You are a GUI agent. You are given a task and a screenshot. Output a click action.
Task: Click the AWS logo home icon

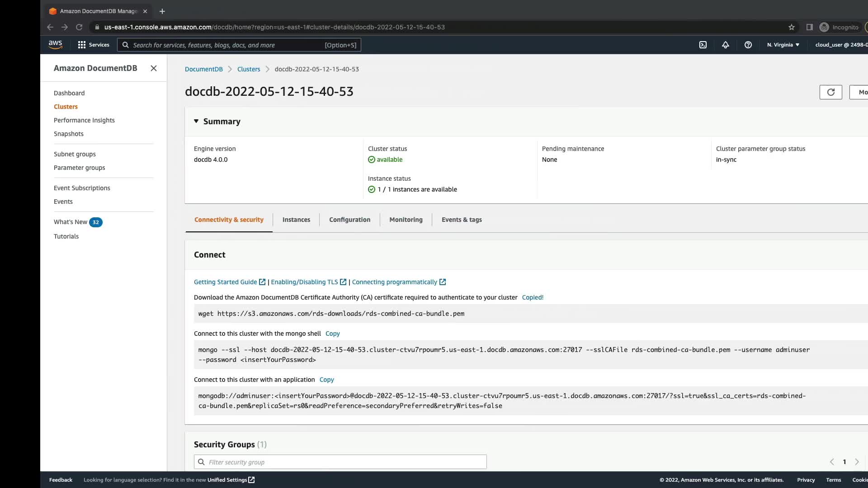pyautogui.click(x=55, y=45)
